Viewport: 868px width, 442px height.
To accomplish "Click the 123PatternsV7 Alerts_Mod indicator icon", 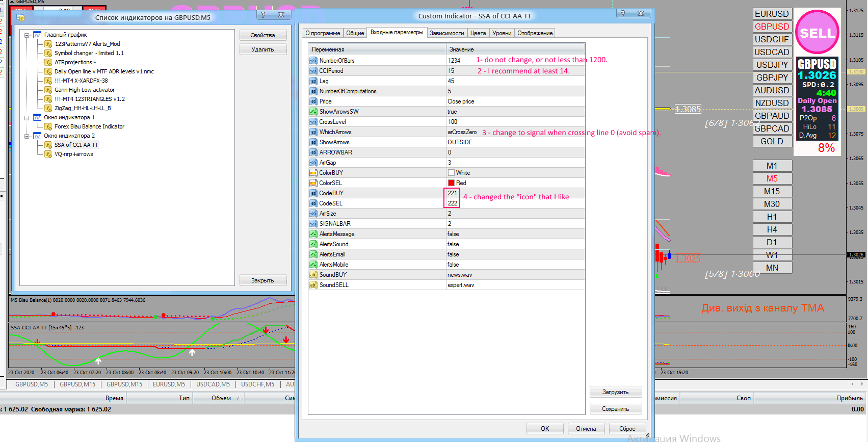I will click(x=48, y=44).
